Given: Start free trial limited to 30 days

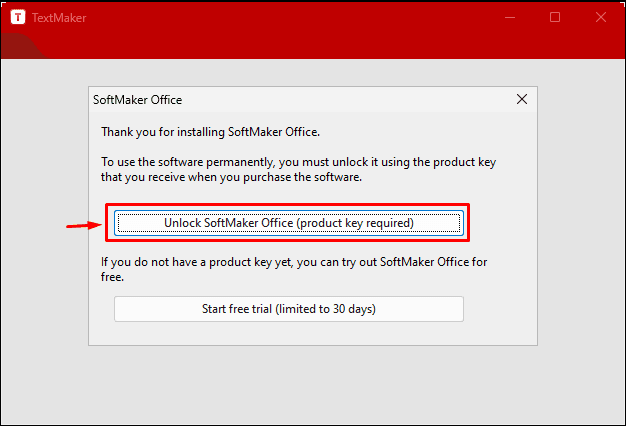Looking at the screenshot, I should click(289, 309).
